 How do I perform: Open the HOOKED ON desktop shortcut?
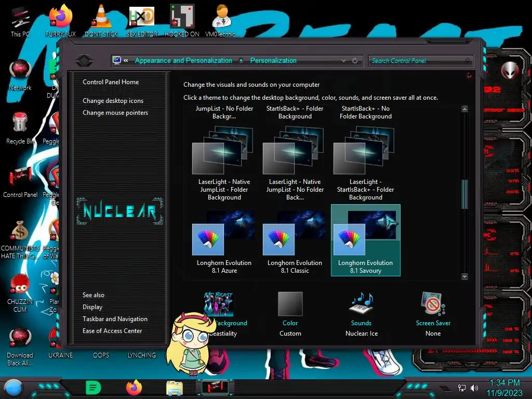(x=182, y=20)
